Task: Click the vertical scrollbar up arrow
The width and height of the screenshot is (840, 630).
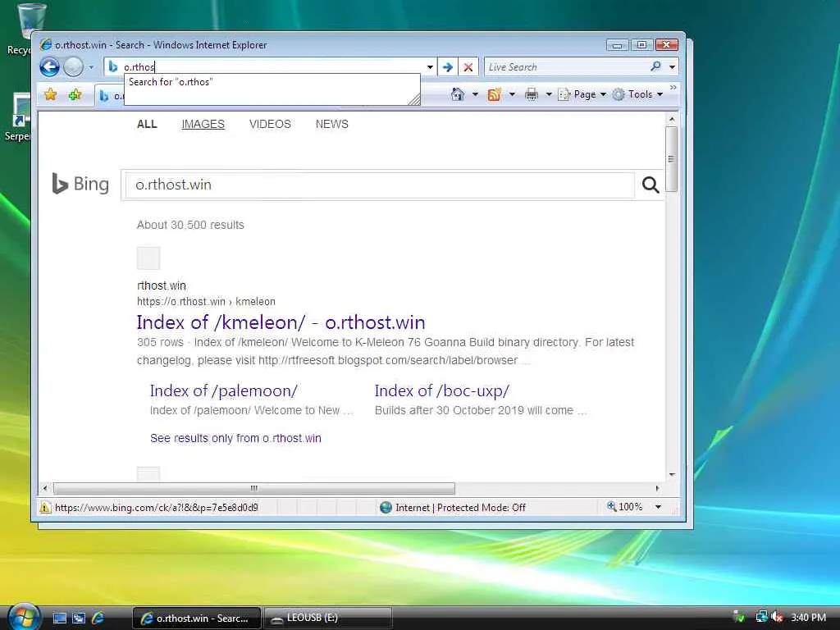Action: click(672, 119)
